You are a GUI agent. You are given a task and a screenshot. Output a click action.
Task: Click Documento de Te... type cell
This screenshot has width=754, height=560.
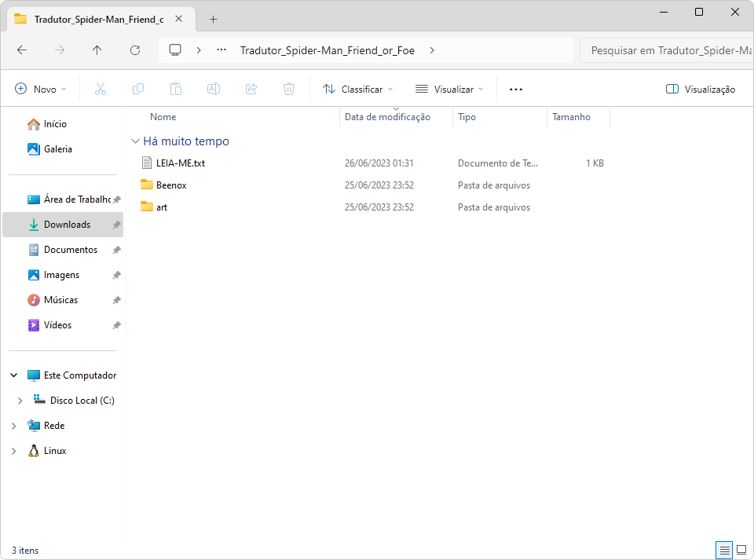498,163
